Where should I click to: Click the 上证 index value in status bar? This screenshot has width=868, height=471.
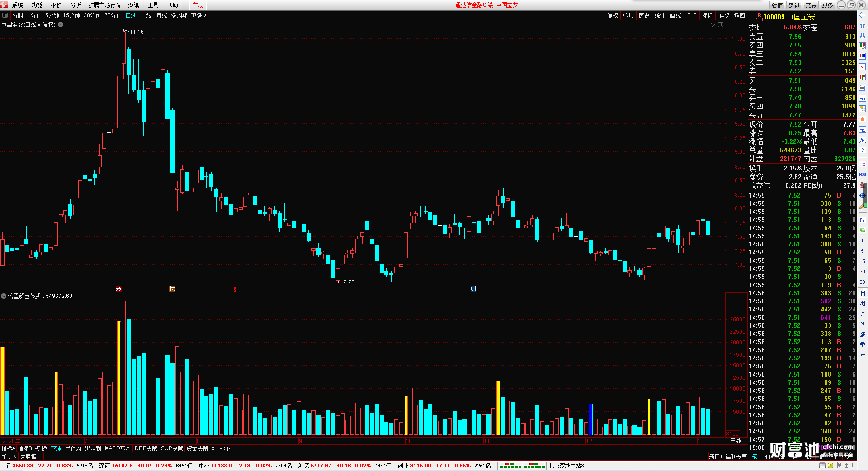[x=23, y=466]
